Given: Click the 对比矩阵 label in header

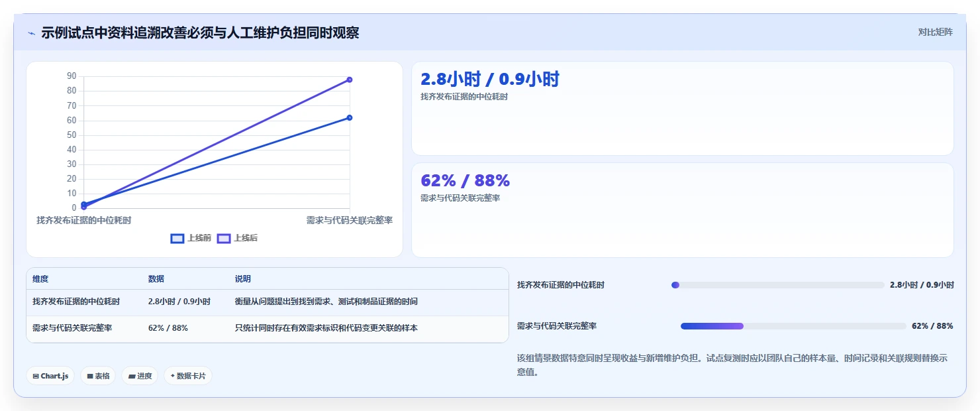Looking at the screenshot, I should (x=935, y=32).
